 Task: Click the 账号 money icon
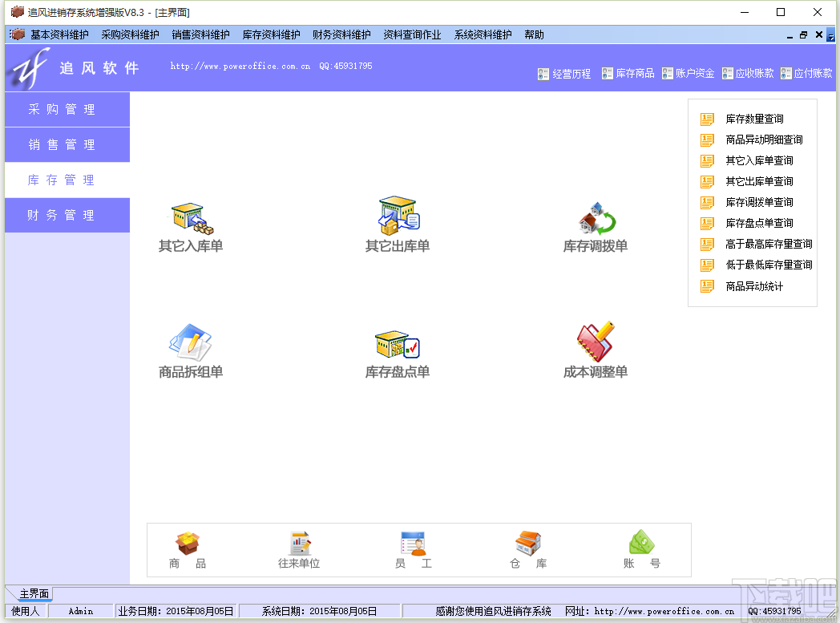[641, 542]
